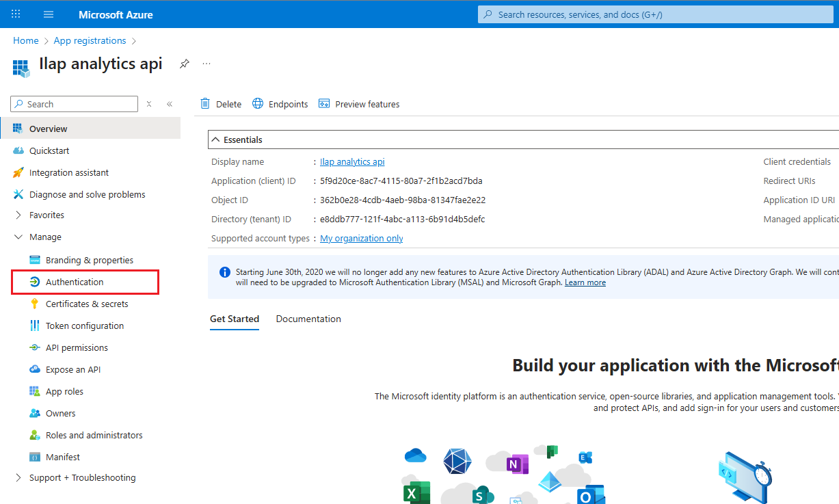Pin Ilap analytics api to dashboard
This screenshot has width=839, height=504.
point(184,64)
